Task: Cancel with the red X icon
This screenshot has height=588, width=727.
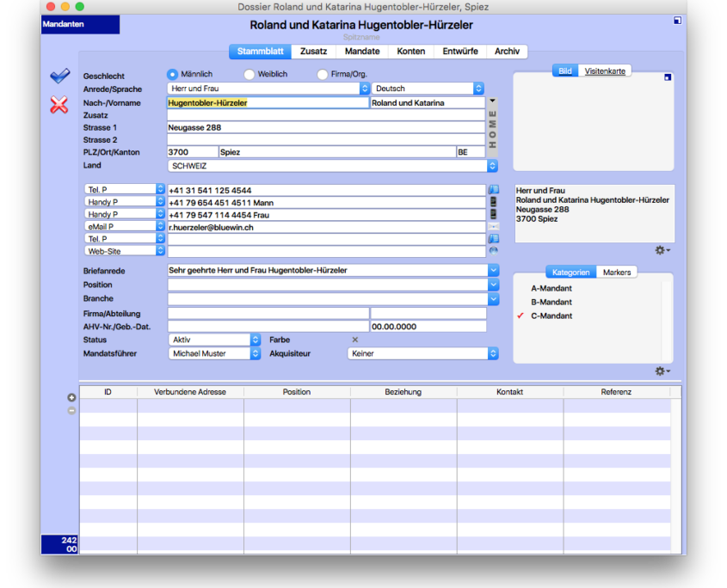Action: pyautogui.click(x=59, y=105)
